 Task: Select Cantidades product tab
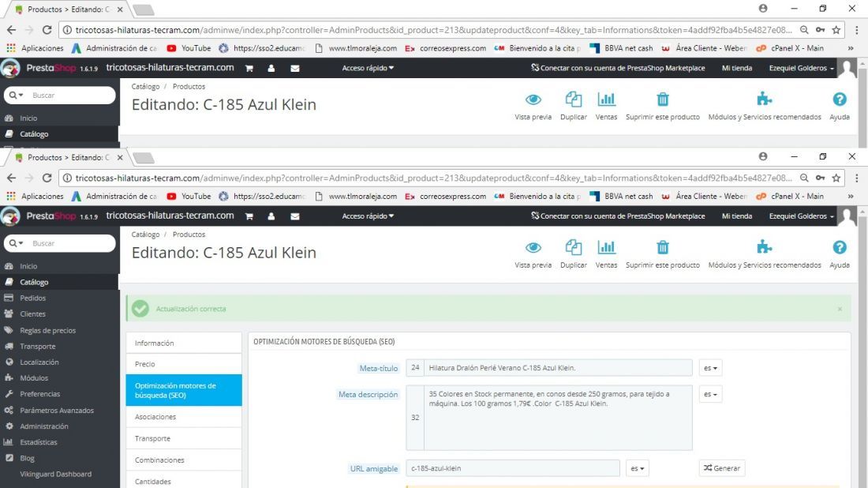[x=184, y=481]
